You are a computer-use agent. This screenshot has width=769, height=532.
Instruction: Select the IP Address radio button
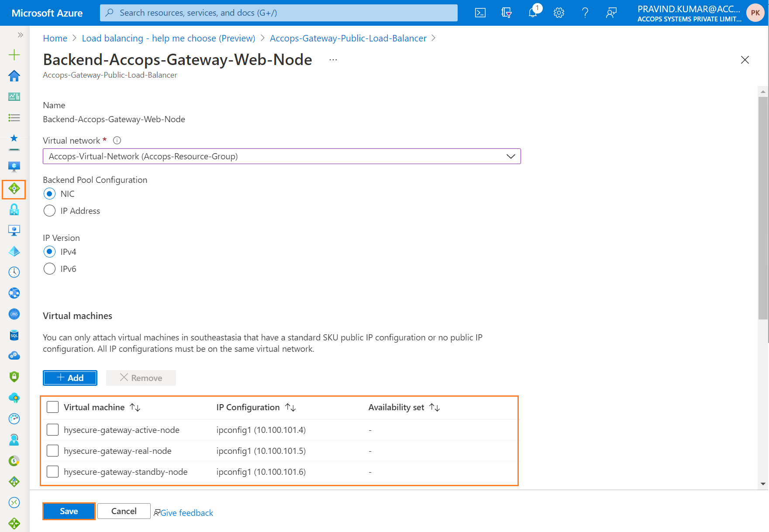[50, 211]
